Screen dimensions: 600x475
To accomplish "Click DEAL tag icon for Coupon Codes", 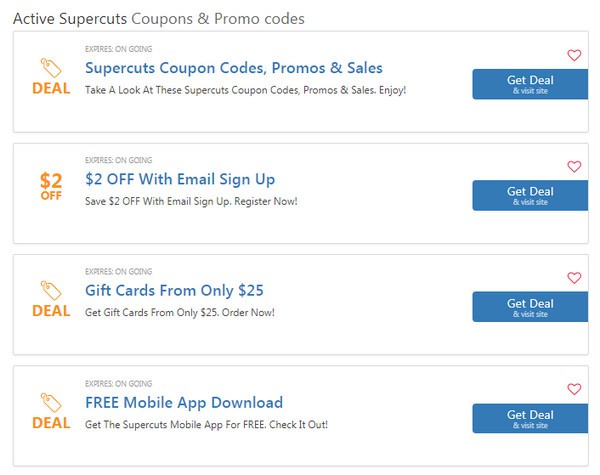I will [x=51, y=77].
